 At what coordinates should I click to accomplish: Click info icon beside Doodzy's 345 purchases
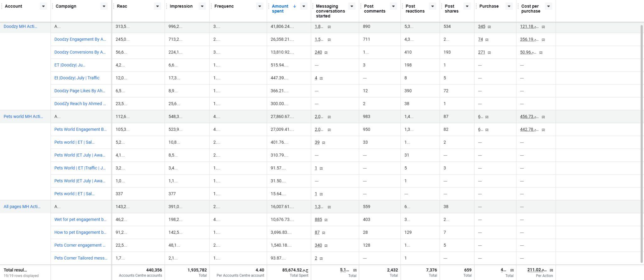coord(489,27)
